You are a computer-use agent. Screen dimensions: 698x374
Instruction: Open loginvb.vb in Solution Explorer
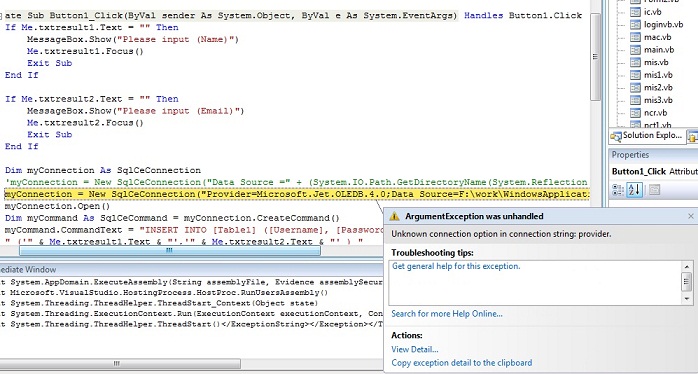663,24
